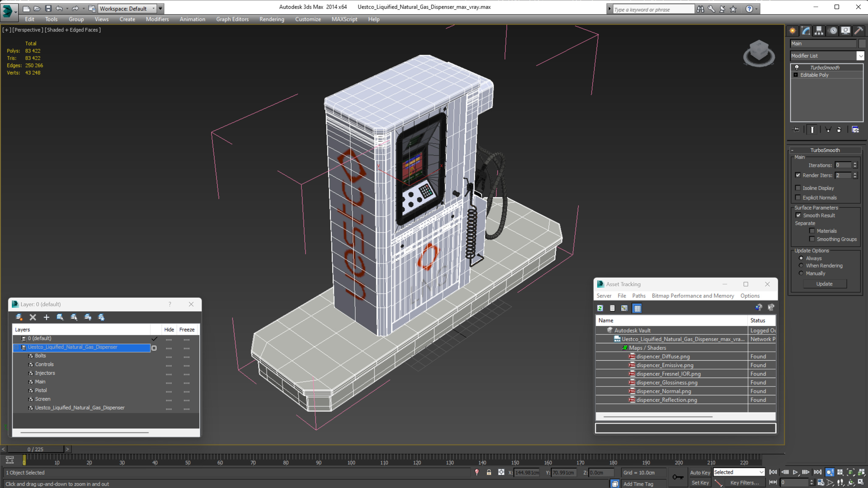Click the Redo arrow icon
This screenshot has width=868, height=488.
[x=75, y=9]
